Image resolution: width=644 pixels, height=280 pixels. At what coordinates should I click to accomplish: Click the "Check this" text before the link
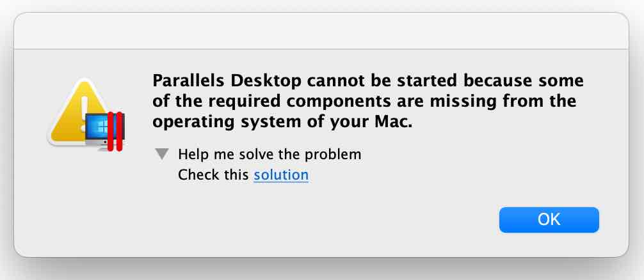coord(214,175)
